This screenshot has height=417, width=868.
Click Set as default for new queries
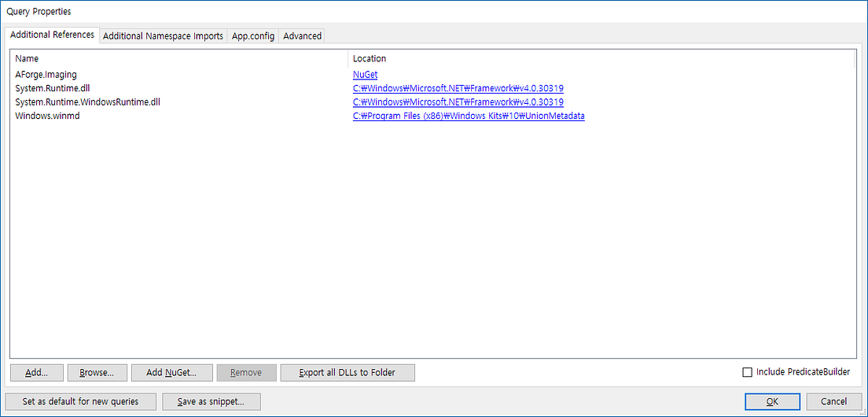[80, 401]
